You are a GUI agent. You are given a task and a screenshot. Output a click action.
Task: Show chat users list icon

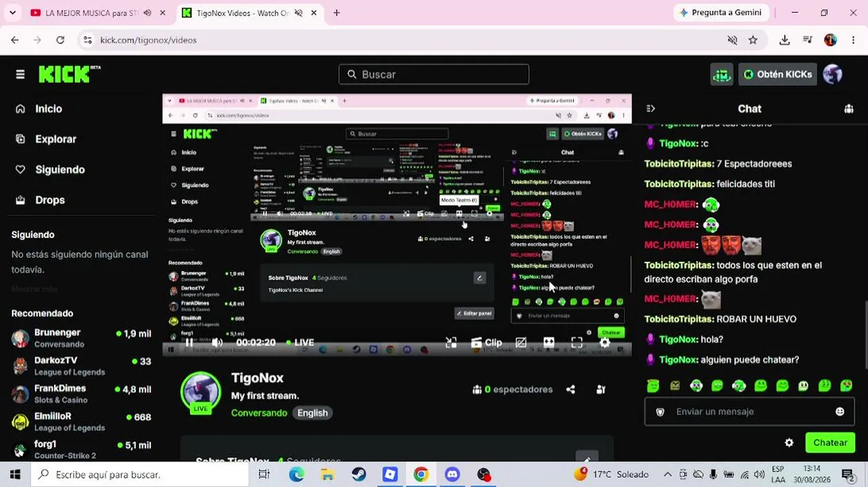pos(849,108)
